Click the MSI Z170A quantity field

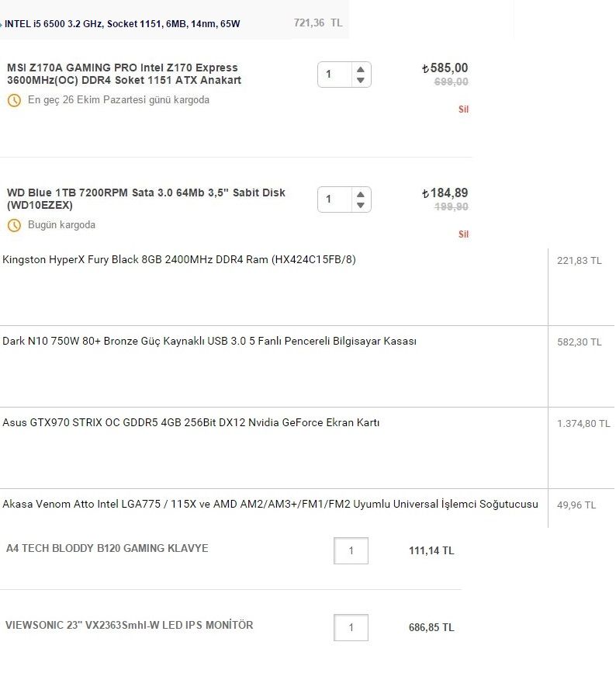pos(335,75)
